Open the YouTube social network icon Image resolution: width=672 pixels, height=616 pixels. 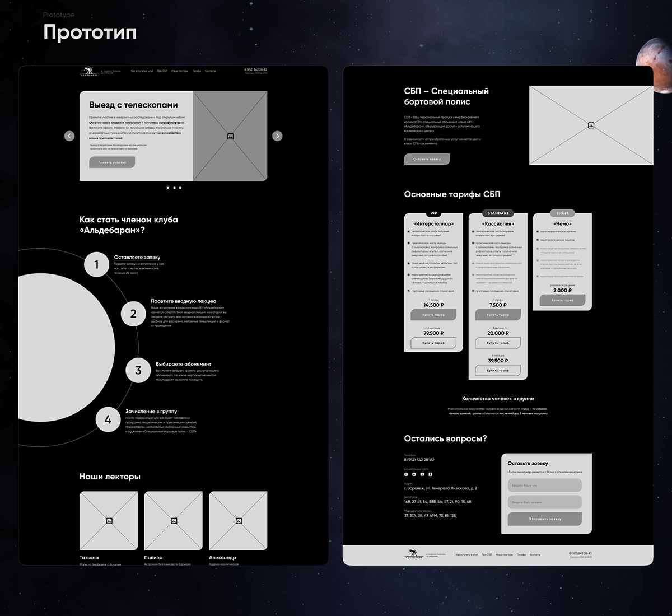click(x=422, y=474)
